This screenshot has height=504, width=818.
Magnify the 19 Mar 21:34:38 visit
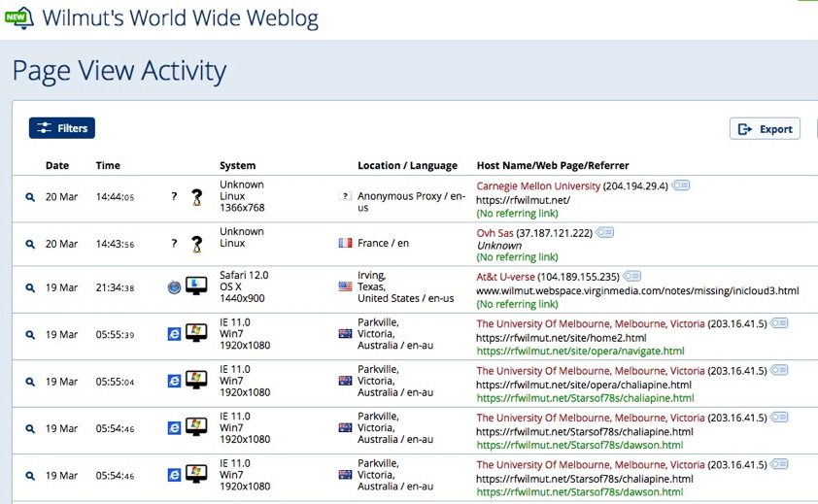point(30,287)
